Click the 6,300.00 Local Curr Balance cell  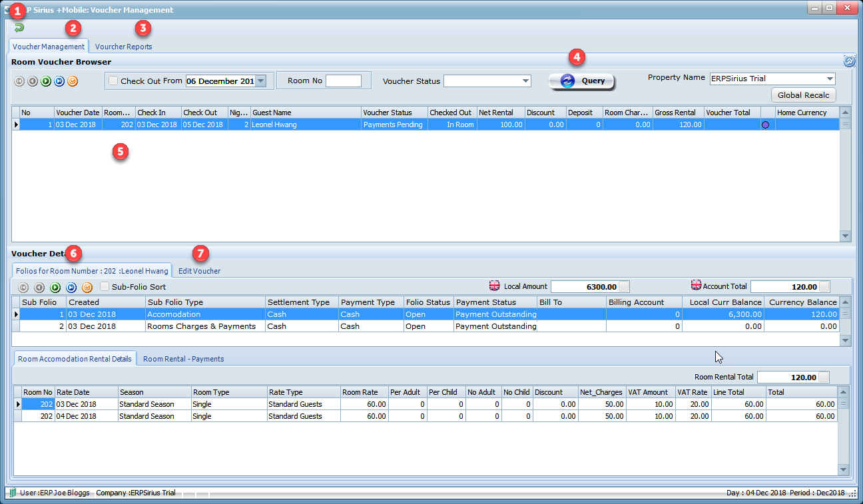click(723, 314)
